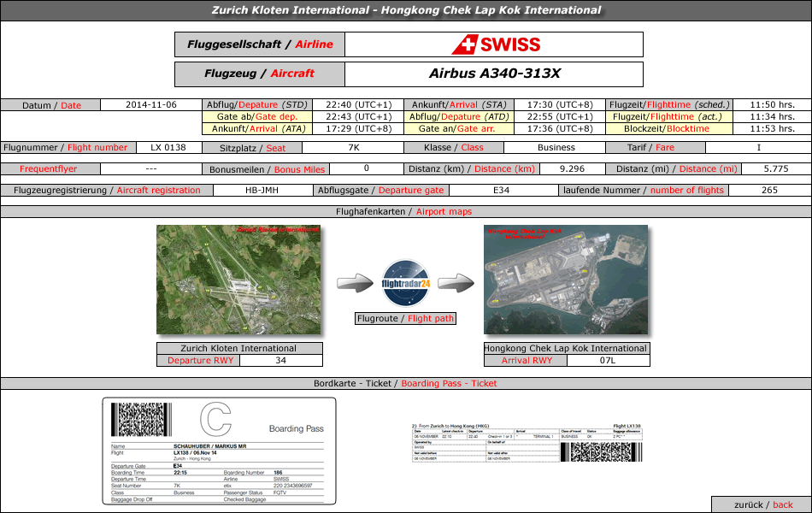Click the zurück / back button
Image resolution: width=812 pixels, height=513 pixels.
point(763,504)
